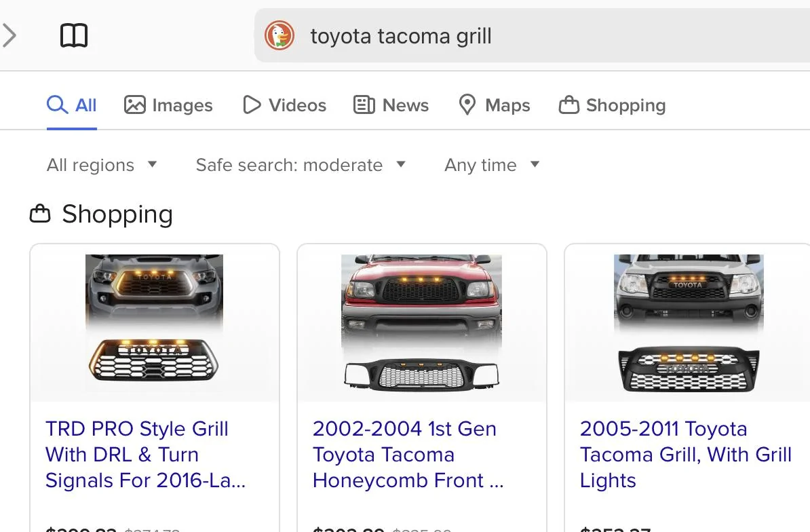Click the search field with toyota tacoma grill
This screenshot has height=532, width=810.
(532, 36)
